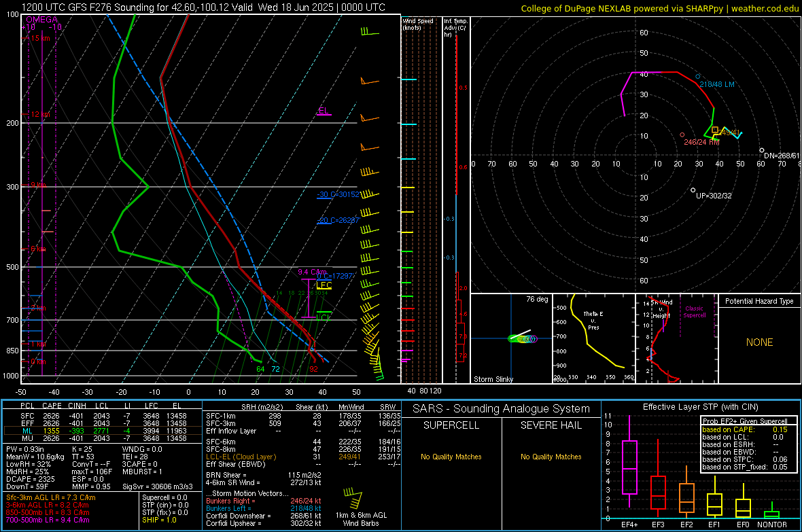Click the "DCAPE = 2325" value

(30, 479)
